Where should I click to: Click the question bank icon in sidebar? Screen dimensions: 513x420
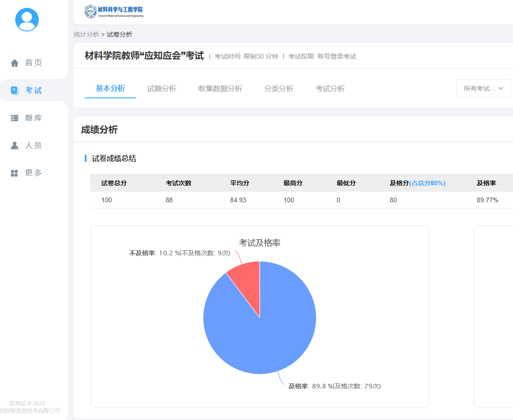point(15,118)
